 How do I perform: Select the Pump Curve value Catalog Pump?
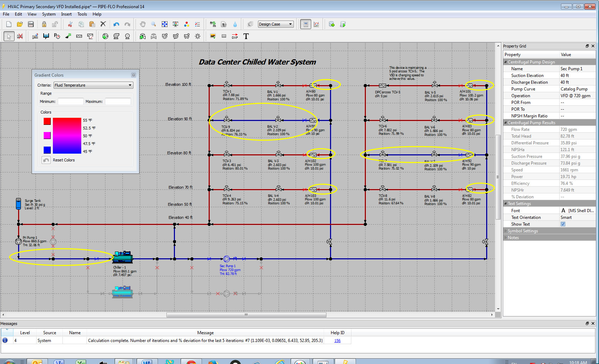577,89
